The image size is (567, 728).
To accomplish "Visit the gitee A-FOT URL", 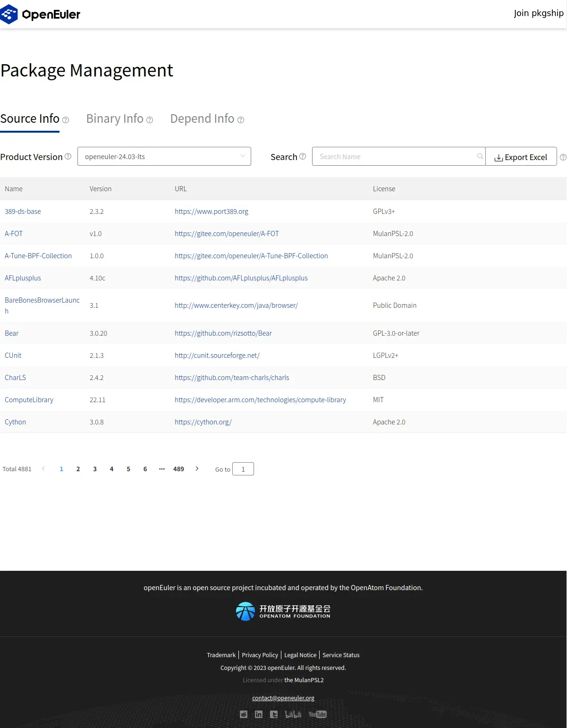I will pos(227,234).
